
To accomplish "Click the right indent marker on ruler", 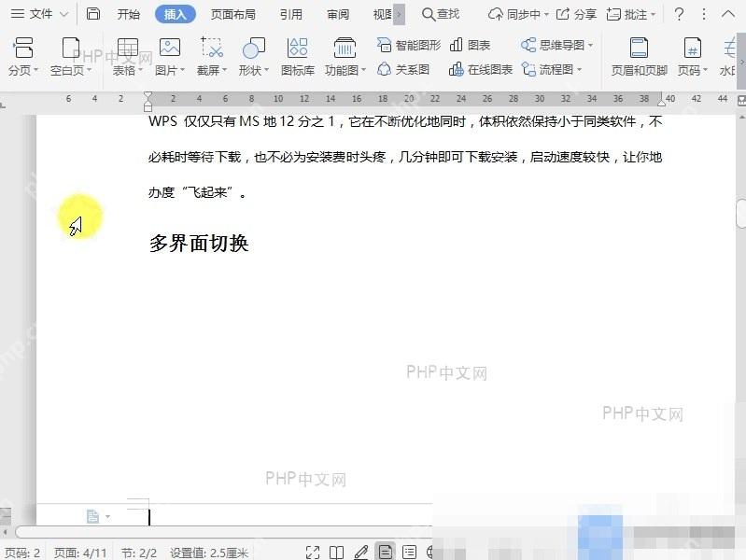I will click(661, 102).
